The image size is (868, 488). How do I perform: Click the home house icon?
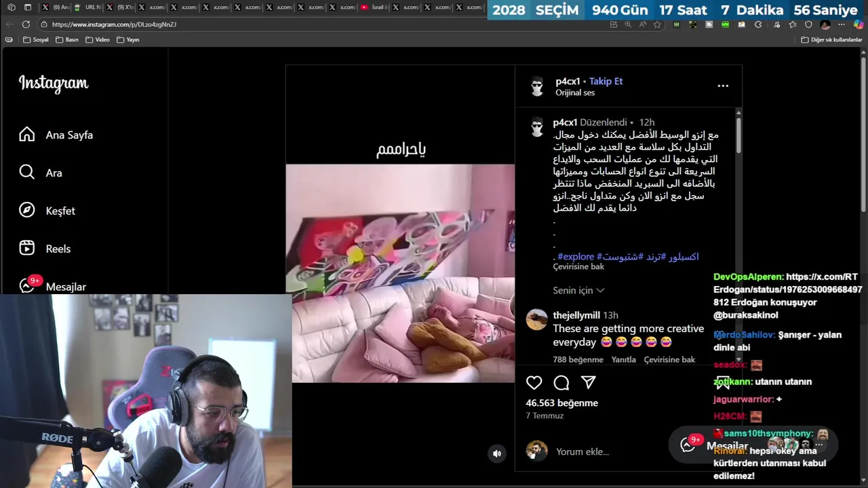click(27, 134)
